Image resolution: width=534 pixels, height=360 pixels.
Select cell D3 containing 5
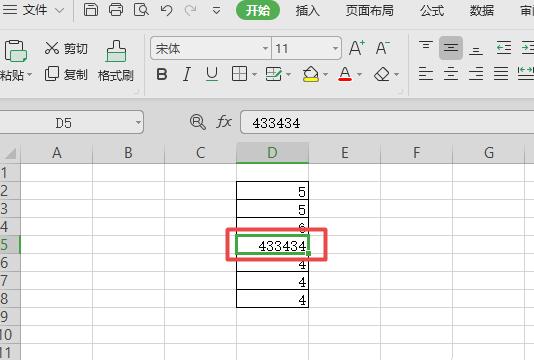pyautogui.click(x=272, y=208)
